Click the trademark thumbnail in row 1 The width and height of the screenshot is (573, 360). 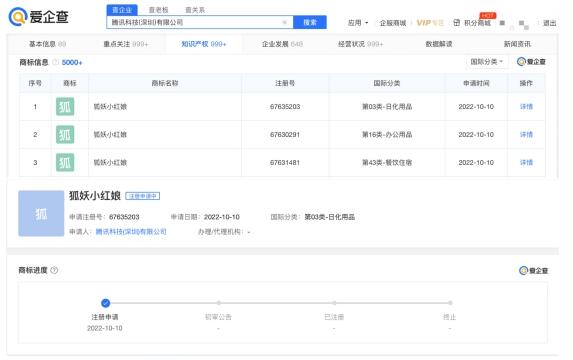(x=65, y=107)
